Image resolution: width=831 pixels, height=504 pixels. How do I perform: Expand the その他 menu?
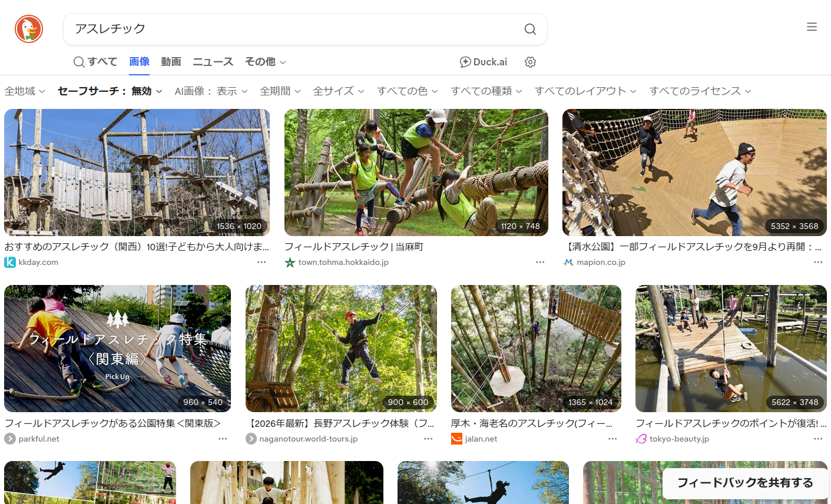point(266,62)
